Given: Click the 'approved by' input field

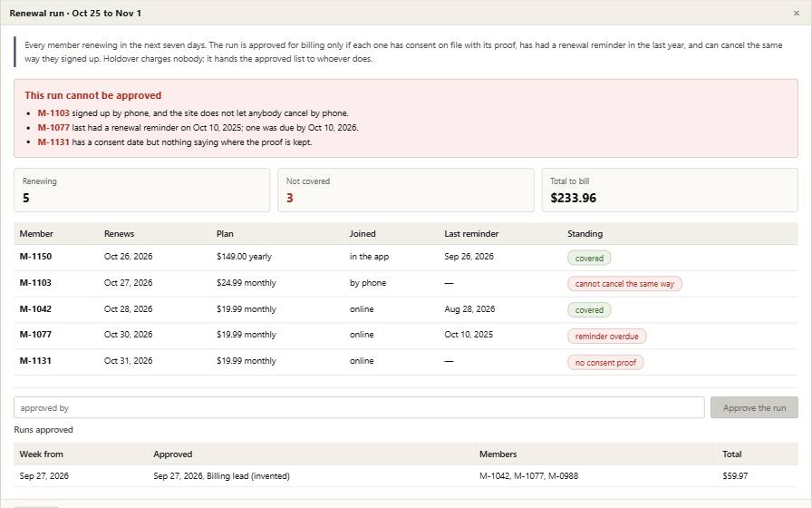Looking at the screenshot, I should (359, 407).
